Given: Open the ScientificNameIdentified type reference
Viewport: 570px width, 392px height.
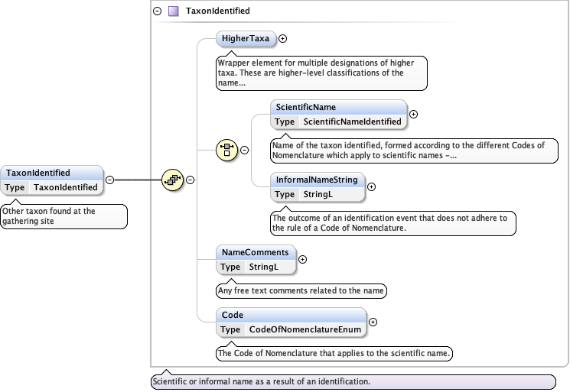Looking at the screenshot, I should pyautogui.click(x=352, y=121).
